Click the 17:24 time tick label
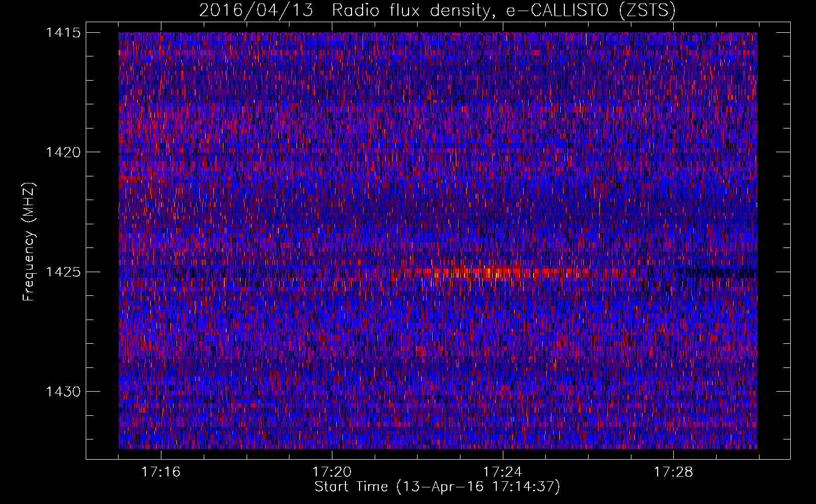 pos(503,472)
